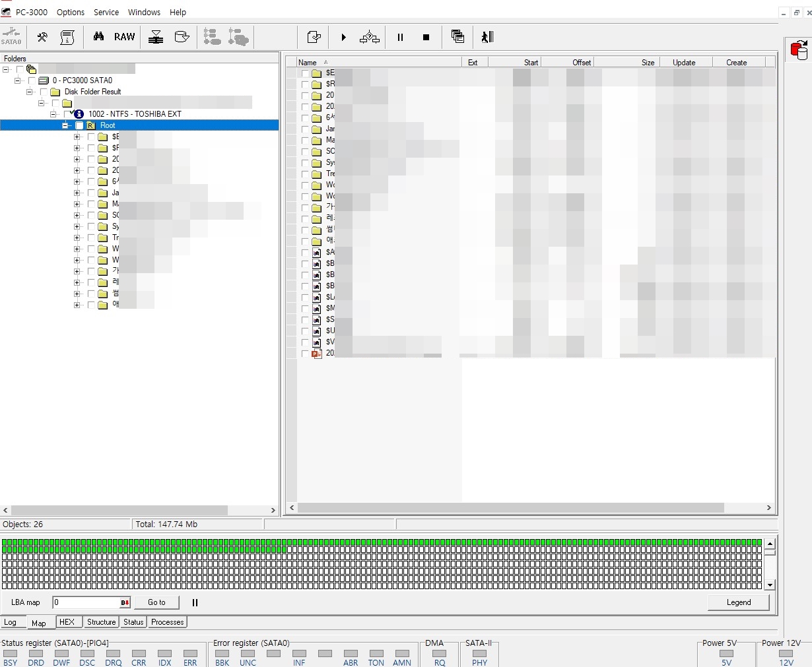Expand the $E folder in tree
This screenshot has height=667, width=812.
pos(77,137)
